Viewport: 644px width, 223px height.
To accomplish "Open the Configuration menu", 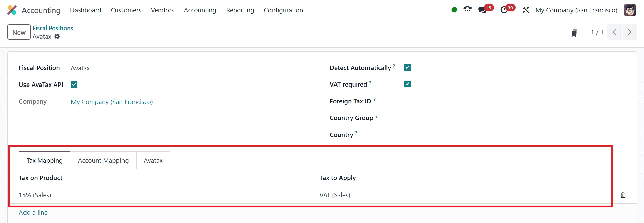I will (283, 10).
